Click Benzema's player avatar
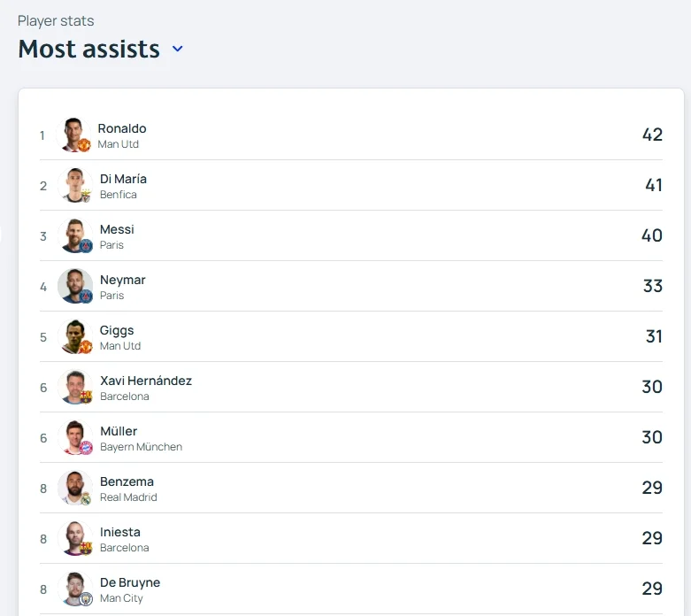 coord(75,488)
